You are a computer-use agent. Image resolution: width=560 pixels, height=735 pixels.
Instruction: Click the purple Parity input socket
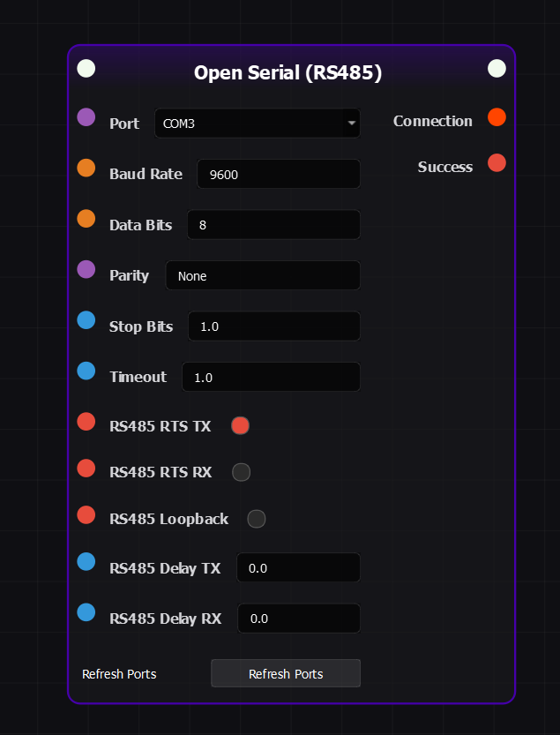(86, 269)
